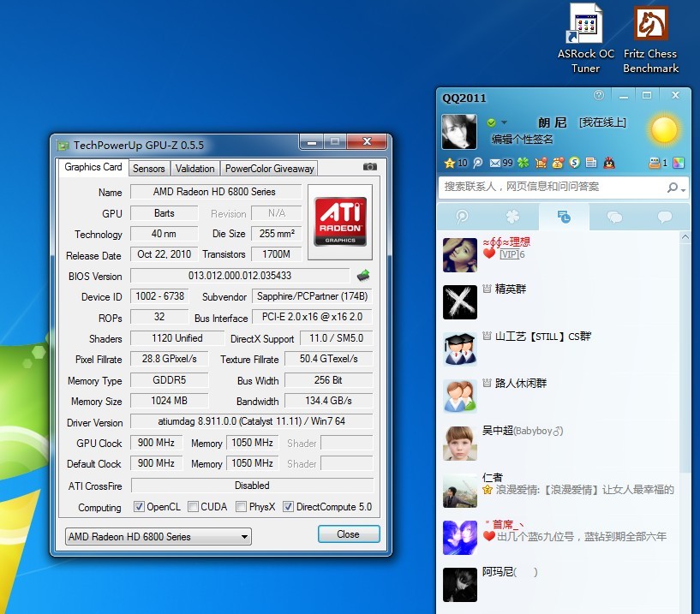Open the QQ search options dropdown arrow
Screen dimensions: 700x614
[x=684, y=190]
